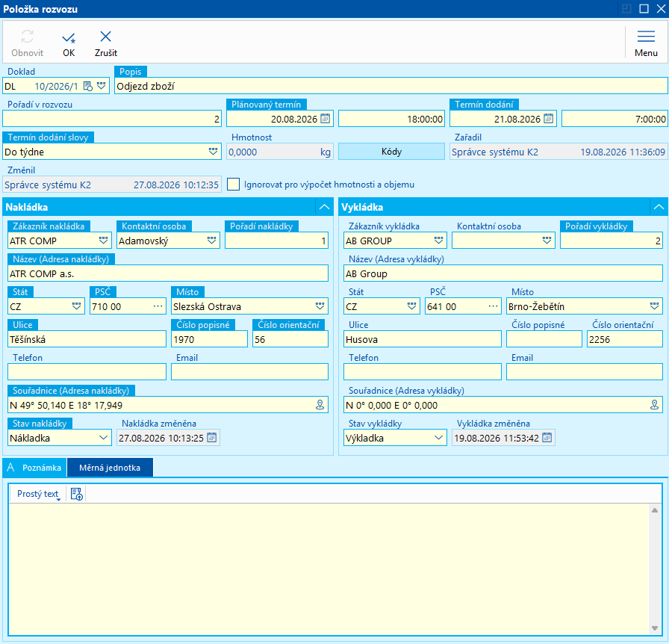Open Kontaktní osoba dropdown showing Adamovský
The image size is (669, 644).
coord(211,241)
